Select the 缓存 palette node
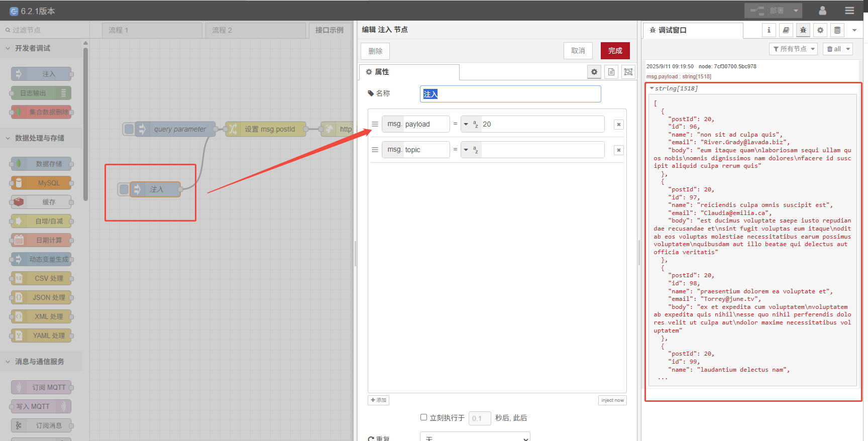Screen dimensions: 868x441 [x=42, y=202]
